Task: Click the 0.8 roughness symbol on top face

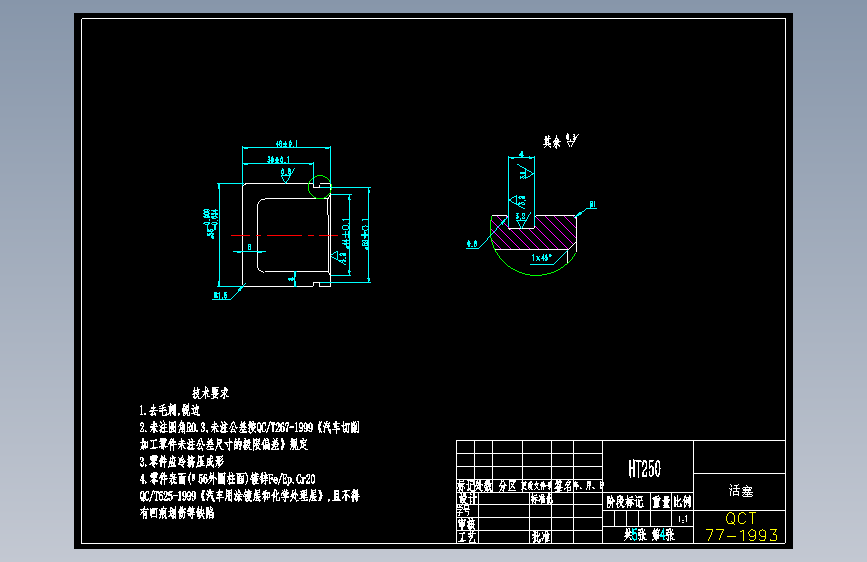Action: point(287,175)
